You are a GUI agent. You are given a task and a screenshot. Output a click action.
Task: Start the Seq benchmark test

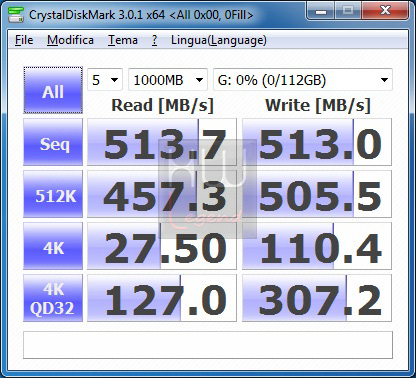tap(53, 142)
